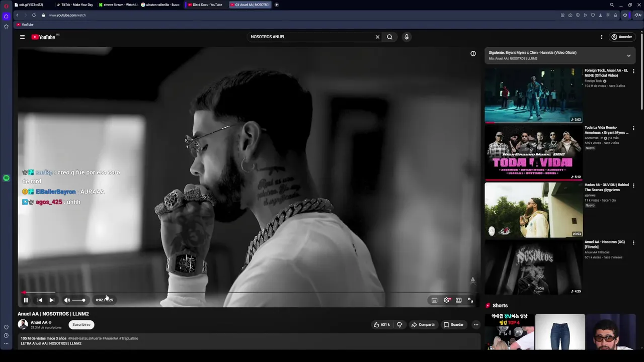Open browser downloads icon
The height and width of the screenshot is (362, 644).
[600, 15]
